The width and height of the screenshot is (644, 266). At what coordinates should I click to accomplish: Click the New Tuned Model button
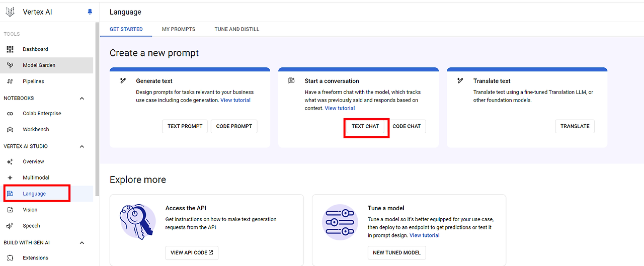click(397, 252)
